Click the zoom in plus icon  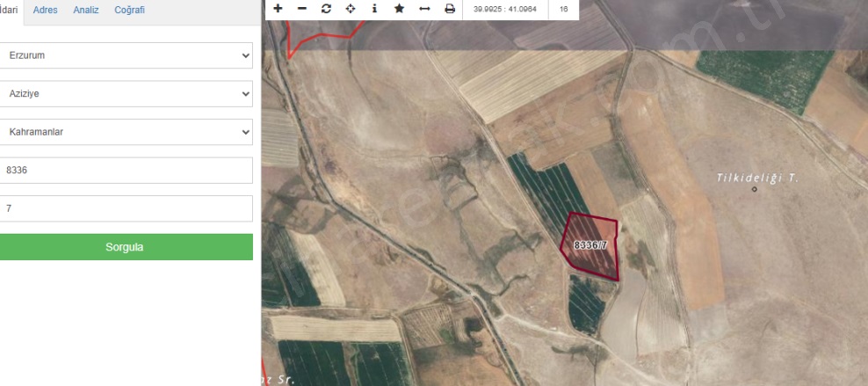point(278,9)
